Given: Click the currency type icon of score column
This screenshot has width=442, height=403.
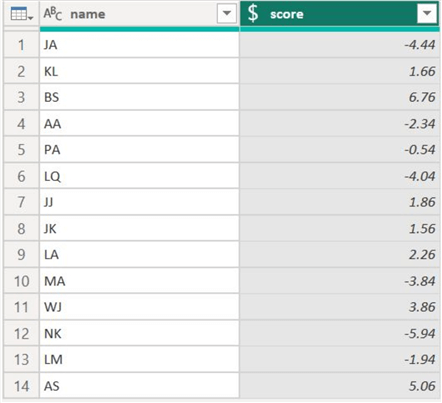Looking at the screenshot, I should click(x=253, y=14).
